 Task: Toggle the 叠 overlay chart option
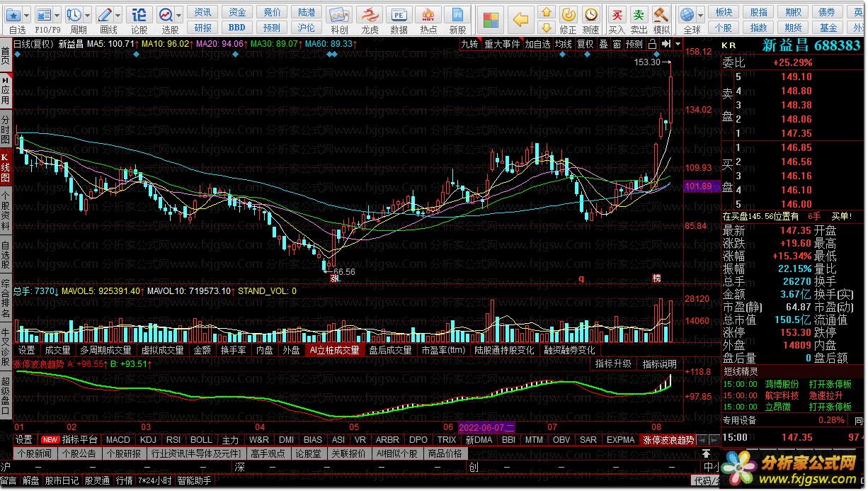604,44
